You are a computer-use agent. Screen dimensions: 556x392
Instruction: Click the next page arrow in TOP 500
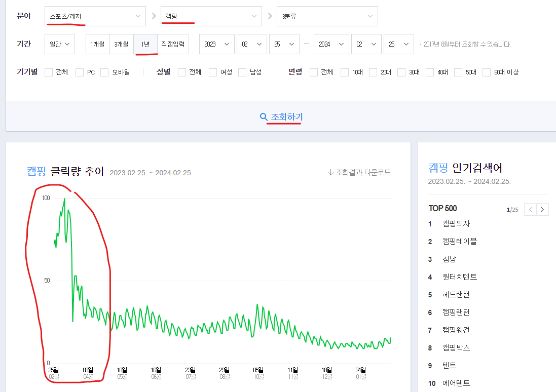click(x=542, y=209)
